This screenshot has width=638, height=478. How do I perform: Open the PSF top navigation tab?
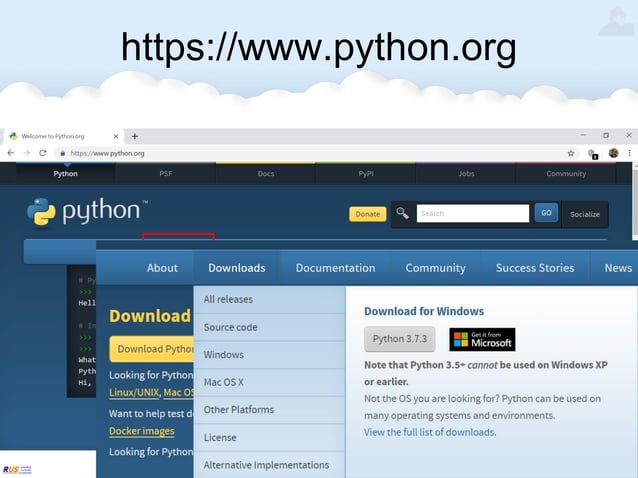click(x=166, y=173)
